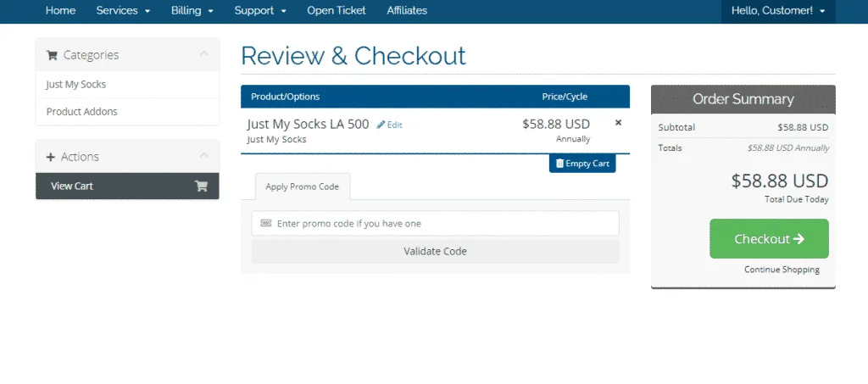This screenshot has width=868, height=384.
Task: Expand the Support dropdown menu
Action: (260, 11)
